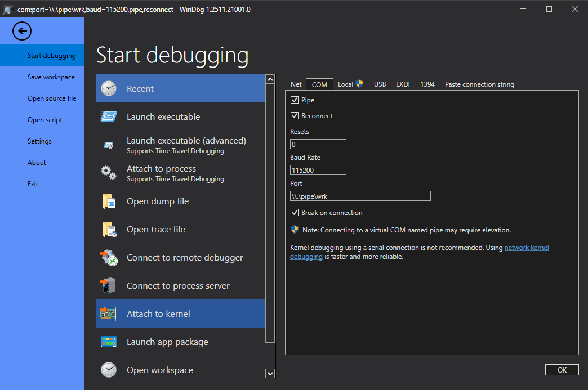The height and width of the screenshot is (390, 588).
Task: Switch to the USB tab
Action: pos(380,84)
